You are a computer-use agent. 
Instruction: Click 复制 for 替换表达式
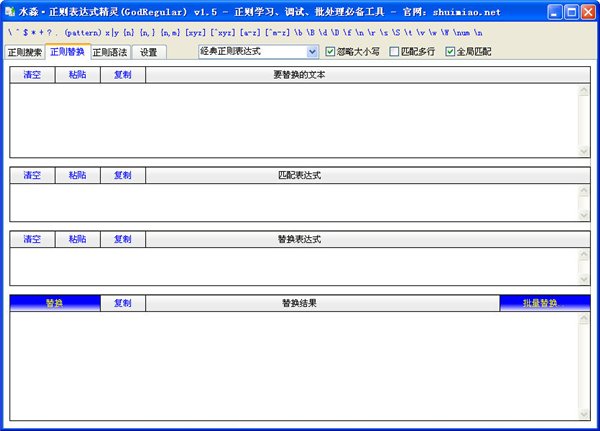(x=123, y=239)
